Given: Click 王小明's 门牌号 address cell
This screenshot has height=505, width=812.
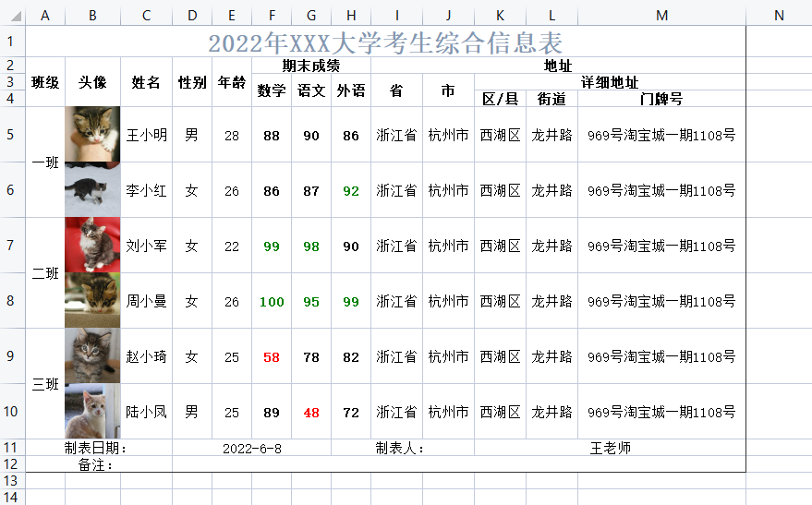Looking at the screenshot, I should 661,135.
